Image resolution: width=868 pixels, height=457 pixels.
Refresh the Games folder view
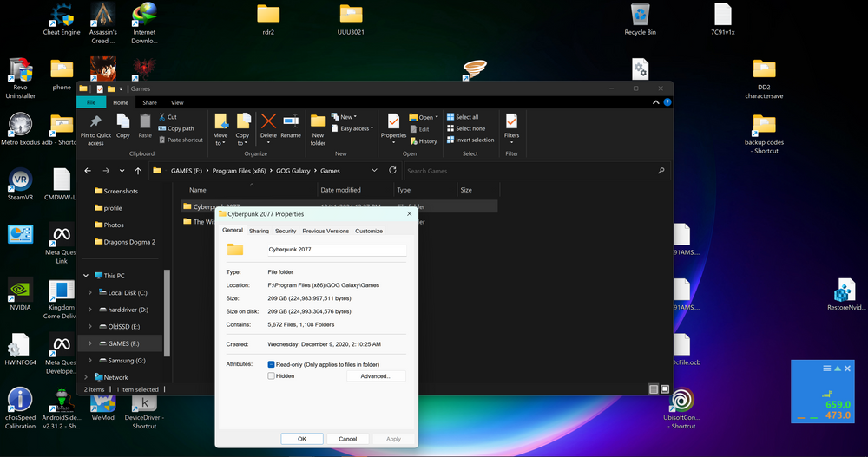pyautogui.click(x=392, y=171)
